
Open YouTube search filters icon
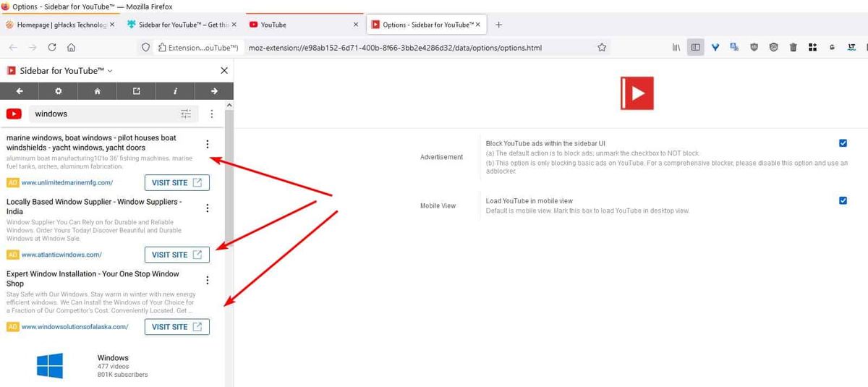pos(186,114)
